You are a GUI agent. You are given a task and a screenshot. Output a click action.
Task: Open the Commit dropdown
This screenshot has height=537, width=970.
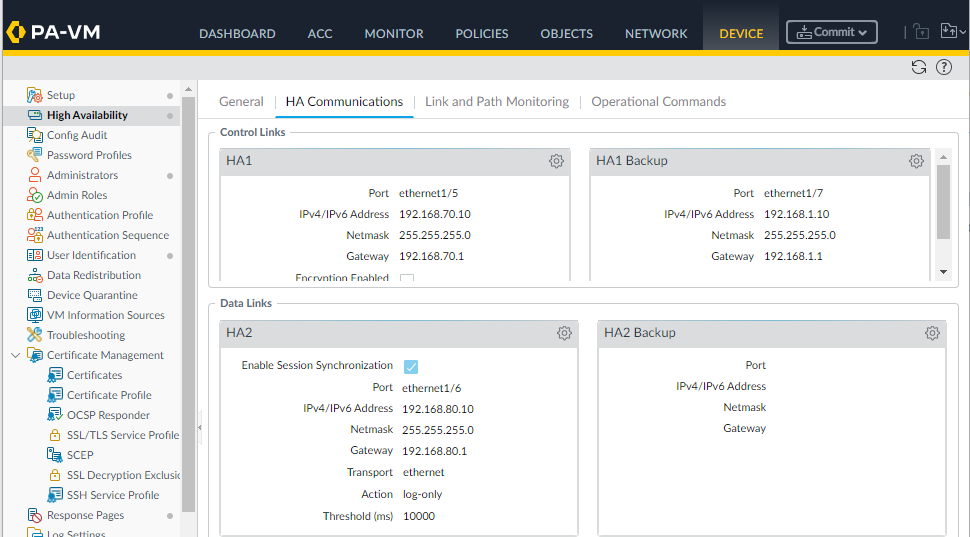coord(831,32)
